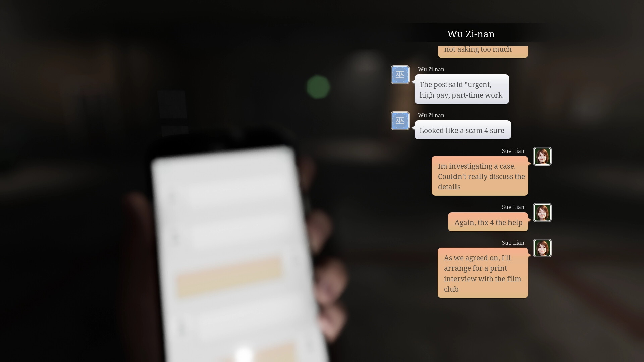Viewport: 644px width, 362px height.
Task: Click Wu Zi-nan's second message avatar
Action: [400, 120]
